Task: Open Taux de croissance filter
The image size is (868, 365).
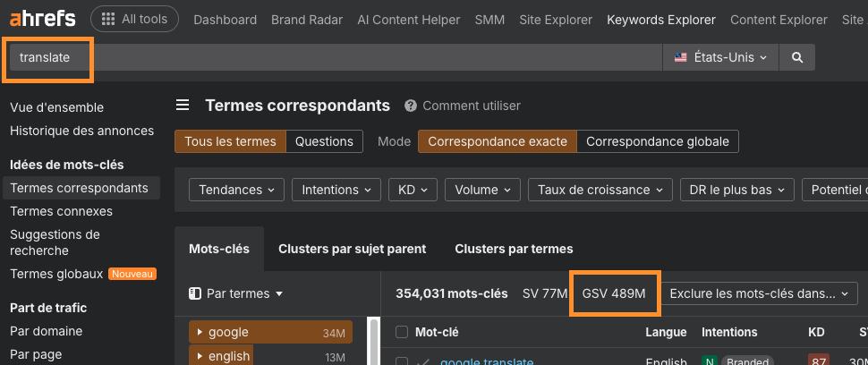Action: coord(600,190)
